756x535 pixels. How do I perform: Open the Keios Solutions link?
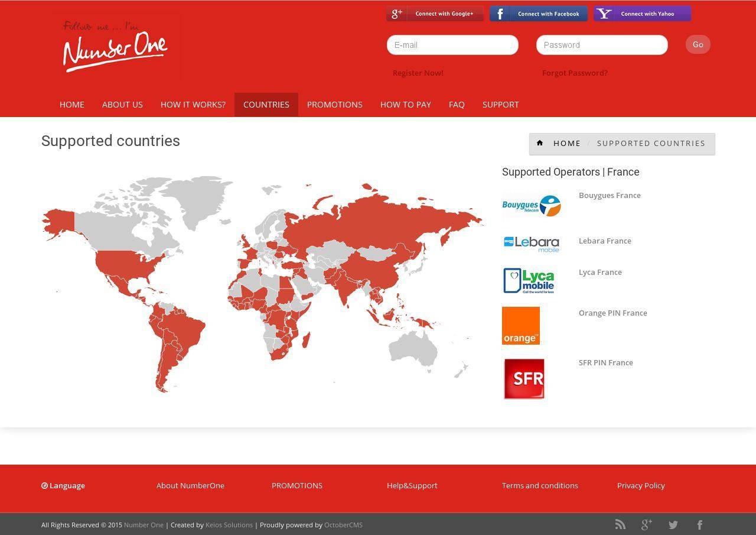[229, 524]
